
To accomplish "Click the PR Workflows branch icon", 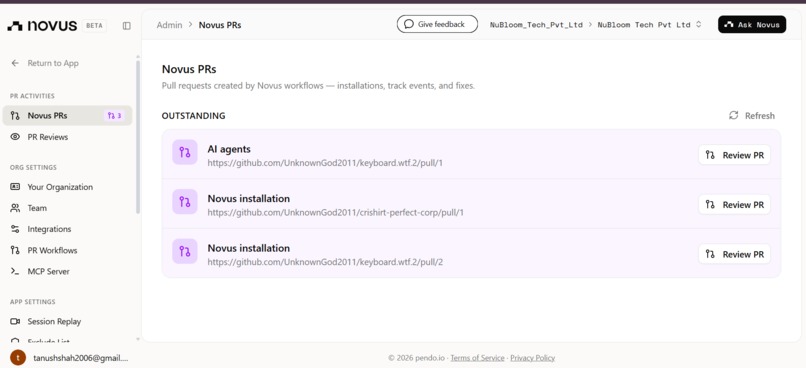I will pyautogui.click(x=15, y=250).
